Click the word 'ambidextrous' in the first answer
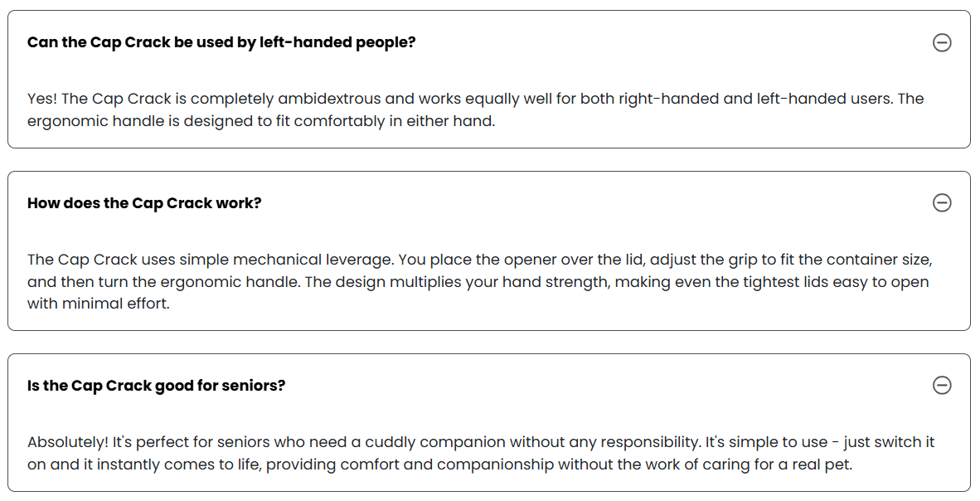 [329, 99]
